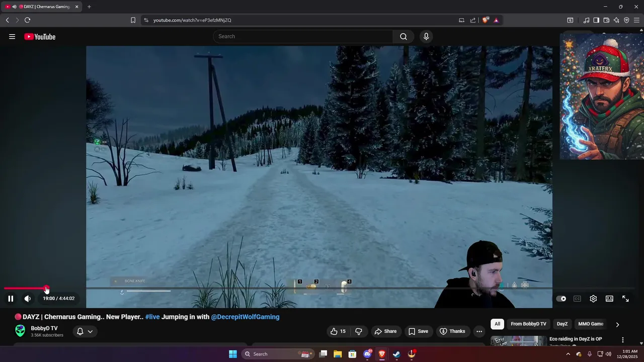
Task: Toggle the autoplay switch
Action: (x=561, y=299)
